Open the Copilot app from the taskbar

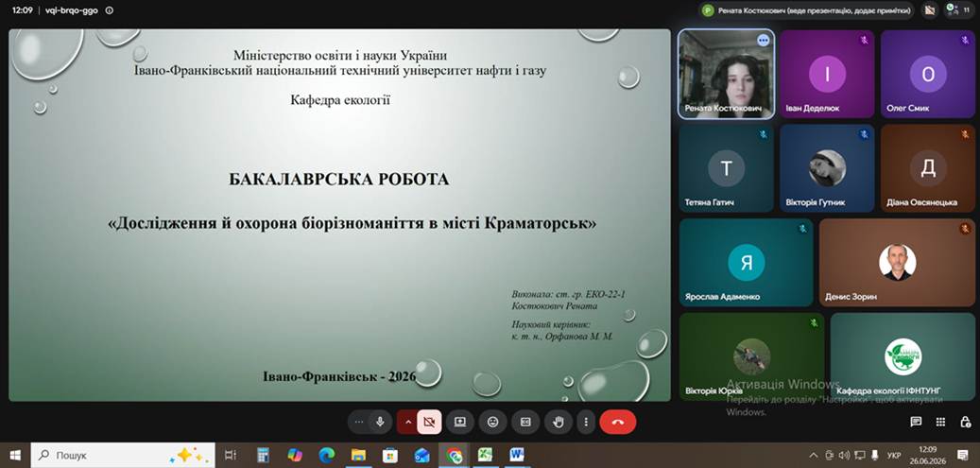(295, 456)
